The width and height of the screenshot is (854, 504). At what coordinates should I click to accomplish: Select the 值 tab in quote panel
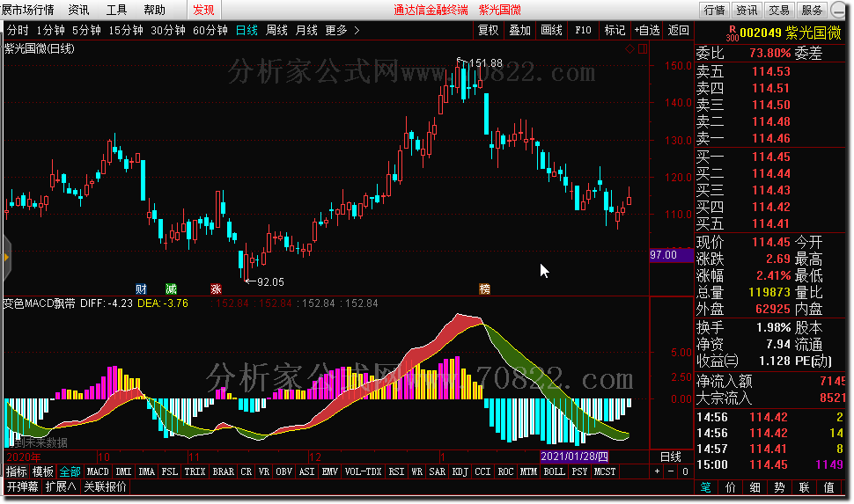point(829,487)
